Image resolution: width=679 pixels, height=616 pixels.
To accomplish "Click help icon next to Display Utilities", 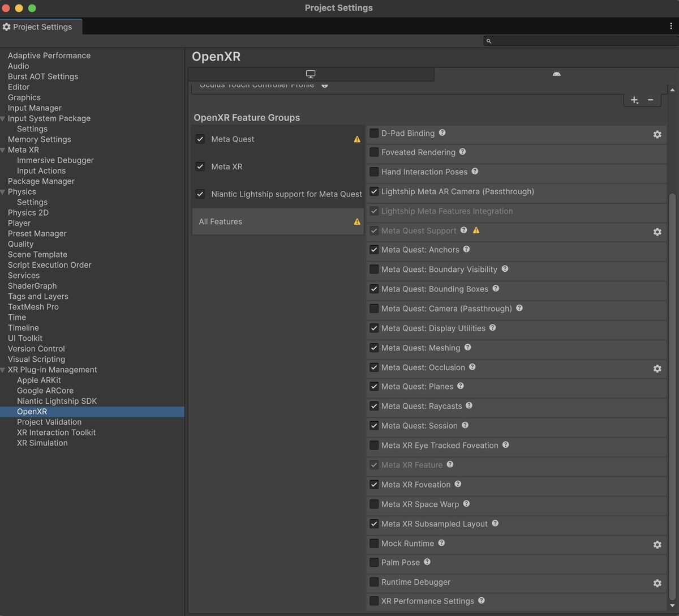I will click(493, 327).
